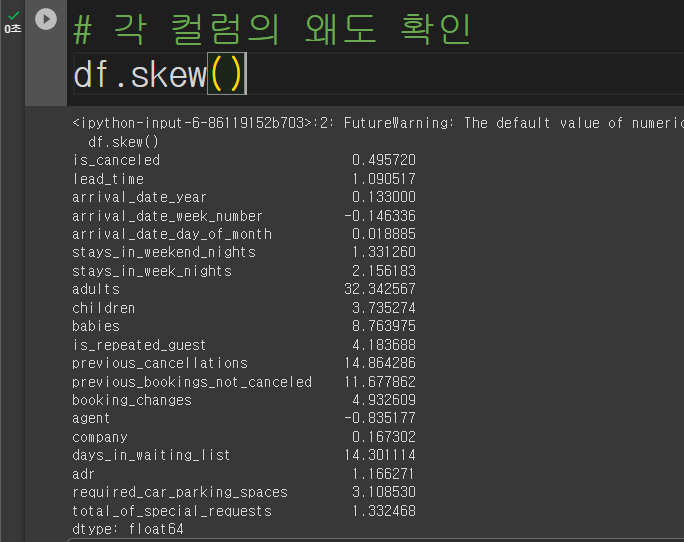Click the skew value 0.495720
The width and height of the screenshot is (684, 542).
coord(384,160)
